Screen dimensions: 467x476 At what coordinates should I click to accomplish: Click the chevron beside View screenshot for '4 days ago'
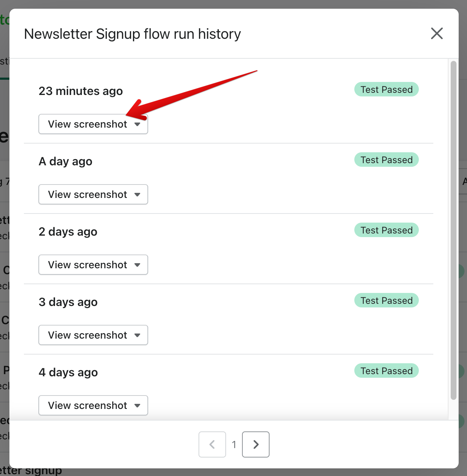(137, 405)
